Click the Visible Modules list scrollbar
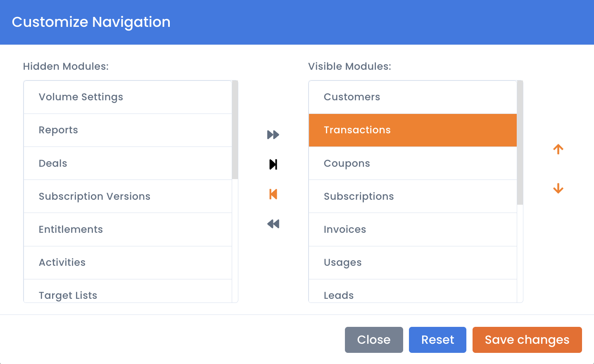 click(520, 143)
